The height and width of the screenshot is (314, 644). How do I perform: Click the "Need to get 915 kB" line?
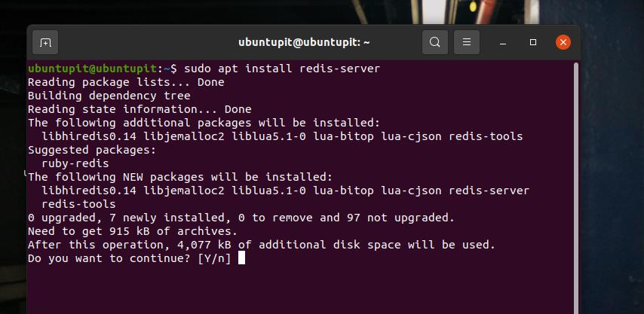[x=132, y=231]
